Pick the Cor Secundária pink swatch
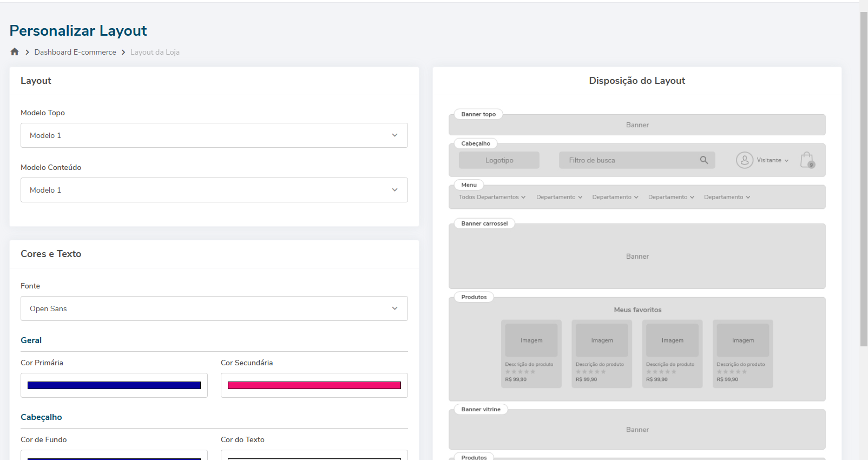Screen dimensions: 868x460 [x=314, y=385]
